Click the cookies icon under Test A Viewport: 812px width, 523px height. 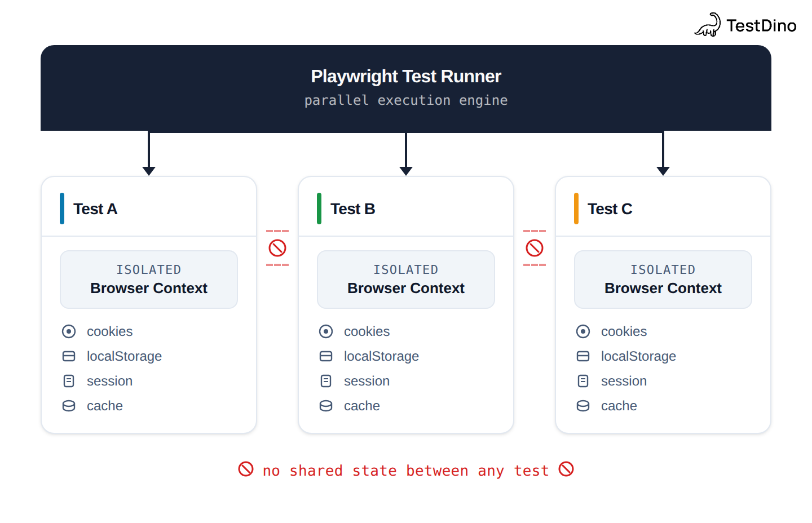pos(69,331)
